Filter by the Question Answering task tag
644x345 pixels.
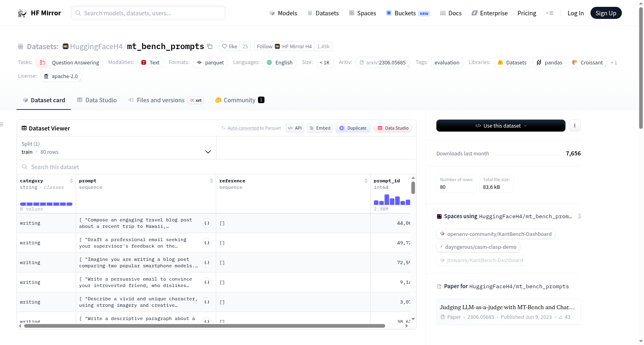click(69, 62)
